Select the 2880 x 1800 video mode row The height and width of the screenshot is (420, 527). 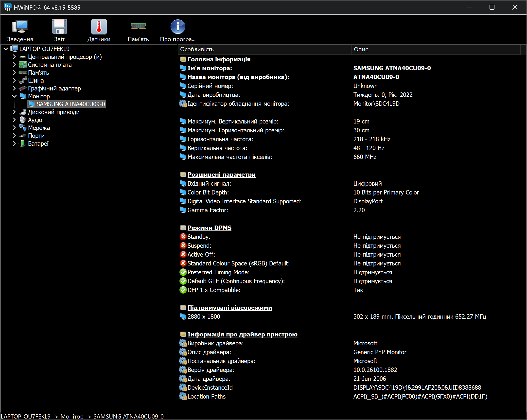pyautogui.click(x=204, y=317)
